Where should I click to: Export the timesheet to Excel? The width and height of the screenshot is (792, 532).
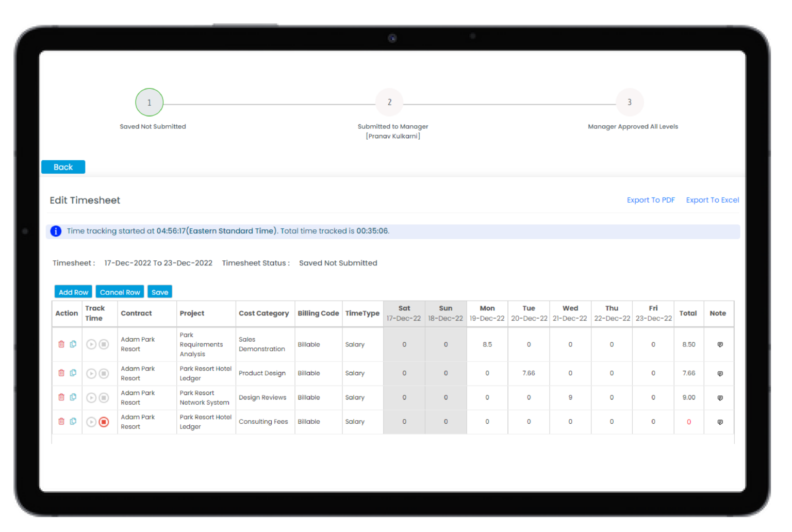click(x=712, y=199)
